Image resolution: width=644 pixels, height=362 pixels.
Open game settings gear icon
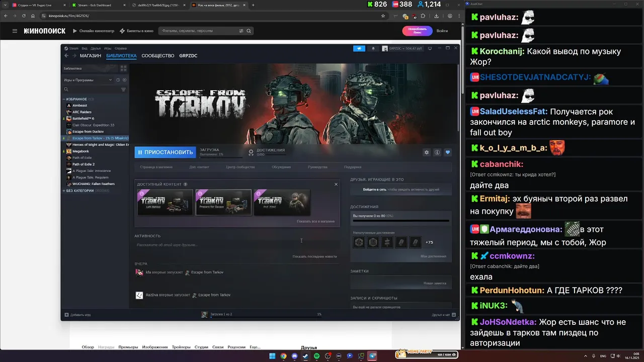coord(427,152)
